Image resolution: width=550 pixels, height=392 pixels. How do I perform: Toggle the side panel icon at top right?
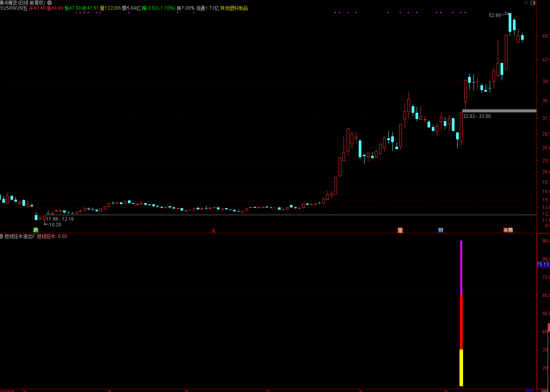coord(533,3)
